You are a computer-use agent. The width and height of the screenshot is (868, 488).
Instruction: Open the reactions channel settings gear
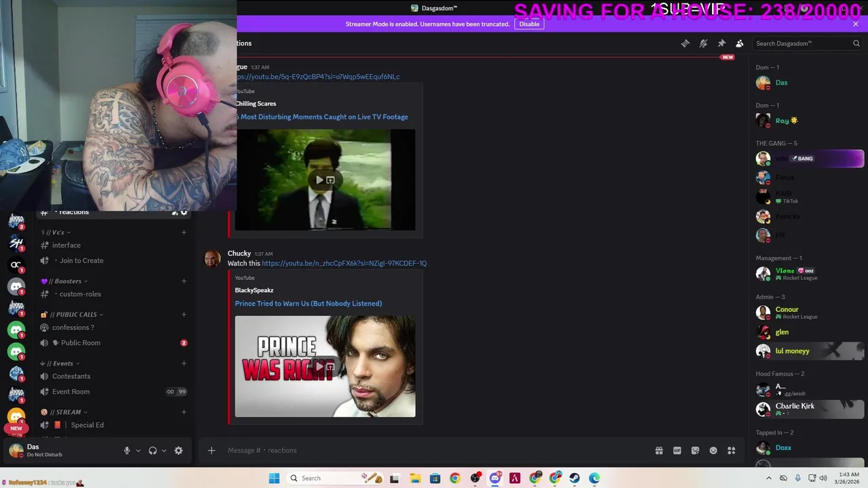point(184,212)
